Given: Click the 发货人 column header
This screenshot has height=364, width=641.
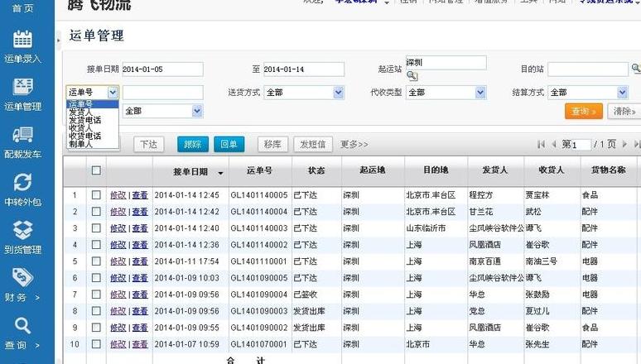Looking at the screenshot, I should click(495, 170).
